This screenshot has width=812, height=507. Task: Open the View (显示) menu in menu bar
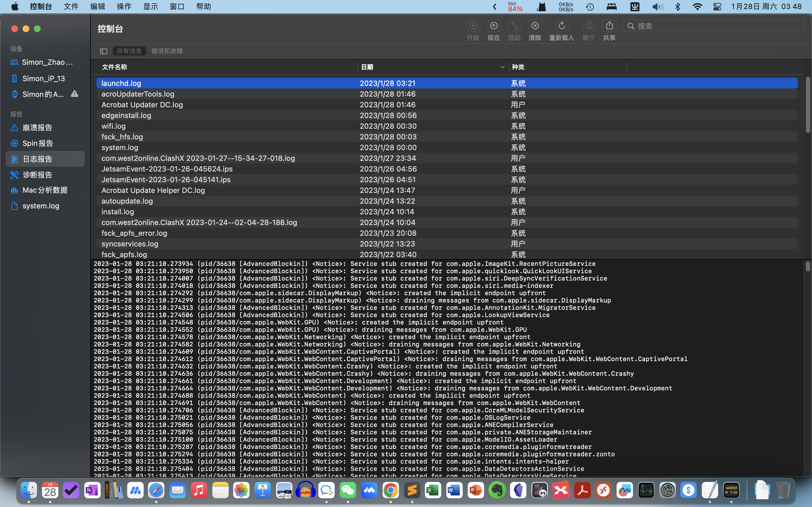pyautogui.click(x=150, y=6)
